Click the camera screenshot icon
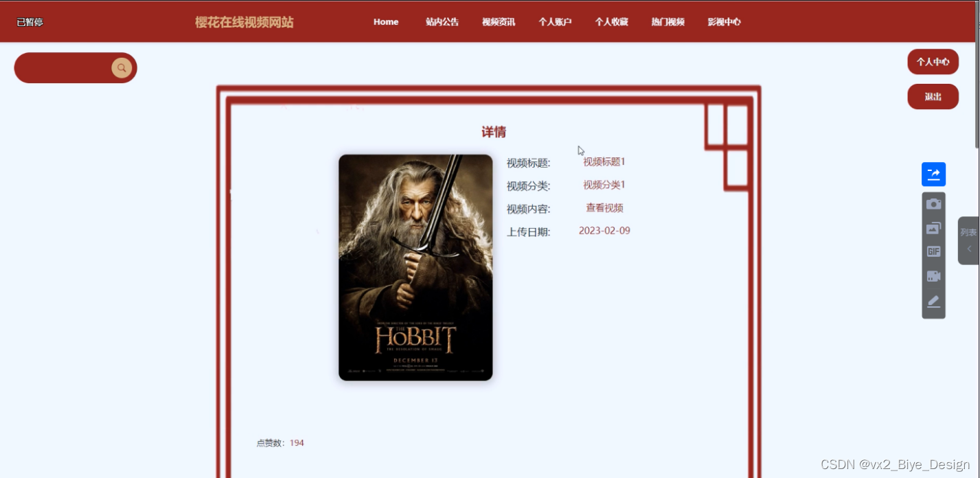Screen dimensions: 980x478 (933, 204)
